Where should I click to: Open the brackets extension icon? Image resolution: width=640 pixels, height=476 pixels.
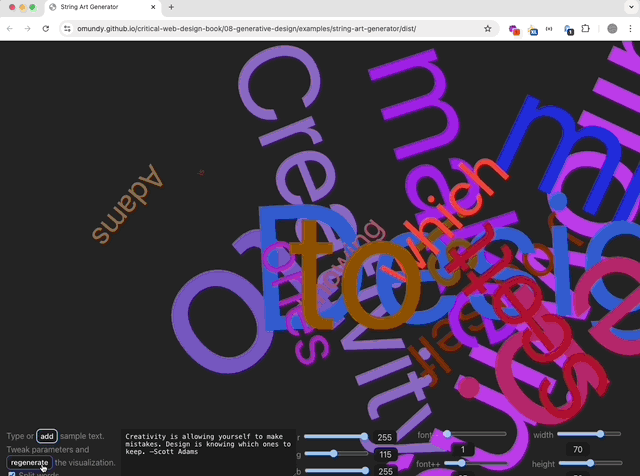point(549,29)
